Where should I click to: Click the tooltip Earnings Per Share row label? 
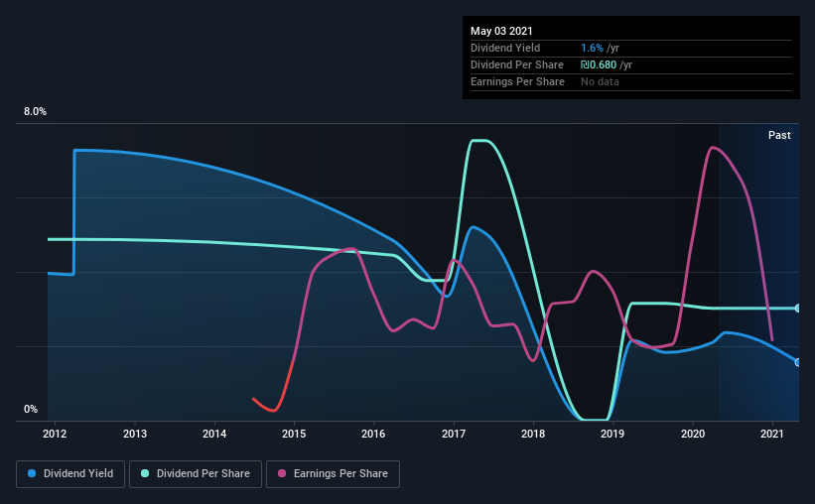(517, 81)
